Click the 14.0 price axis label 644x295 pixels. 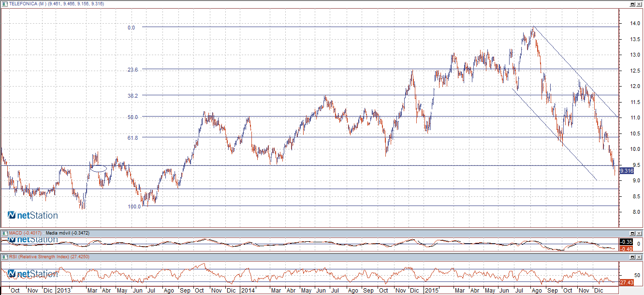click(635, 23)
